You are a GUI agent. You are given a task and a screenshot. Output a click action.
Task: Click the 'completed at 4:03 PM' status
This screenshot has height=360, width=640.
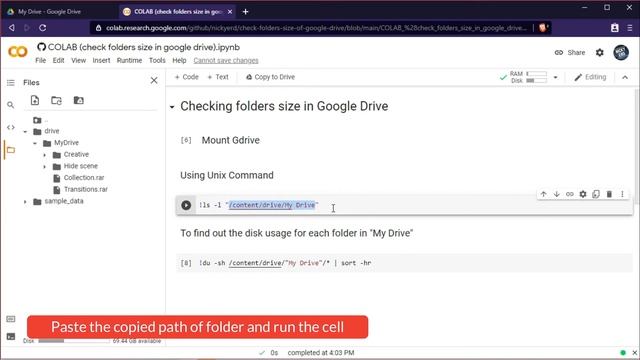coord(321,353)
